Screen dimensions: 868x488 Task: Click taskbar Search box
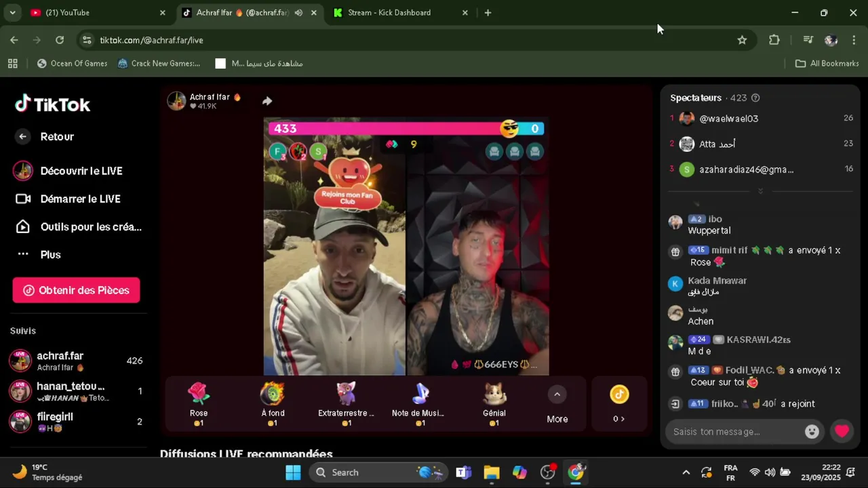(378, 472)
